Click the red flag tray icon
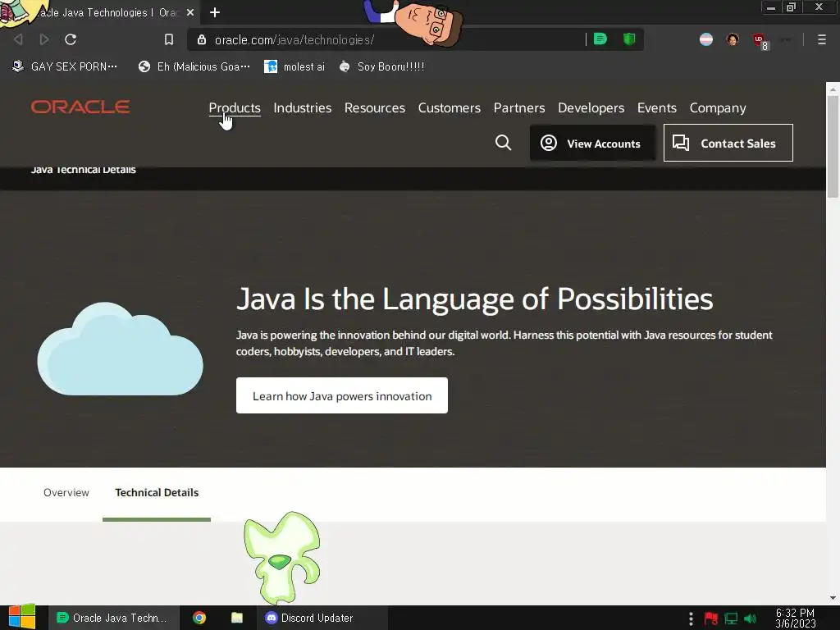 [711, 619]
